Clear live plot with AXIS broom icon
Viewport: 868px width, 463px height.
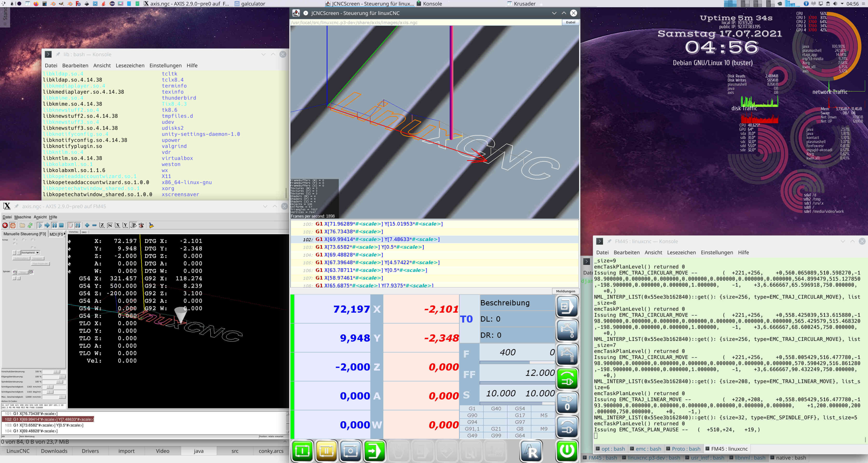[151, 225]
